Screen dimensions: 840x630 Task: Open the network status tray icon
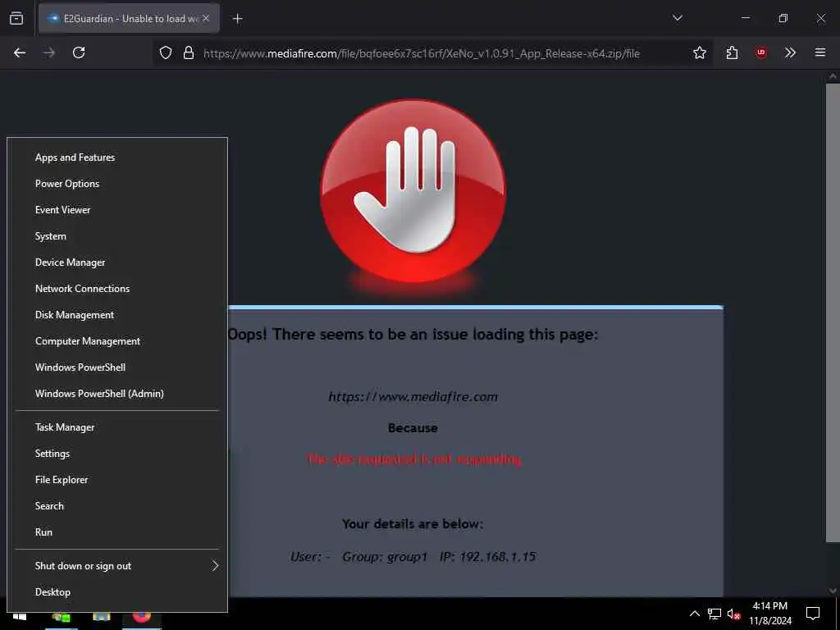click(x=714, y=614)
